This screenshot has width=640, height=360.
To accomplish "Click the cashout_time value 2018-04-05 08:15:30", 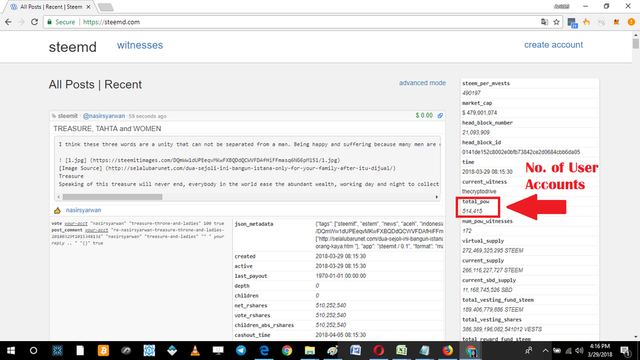I will coord(340,335).
